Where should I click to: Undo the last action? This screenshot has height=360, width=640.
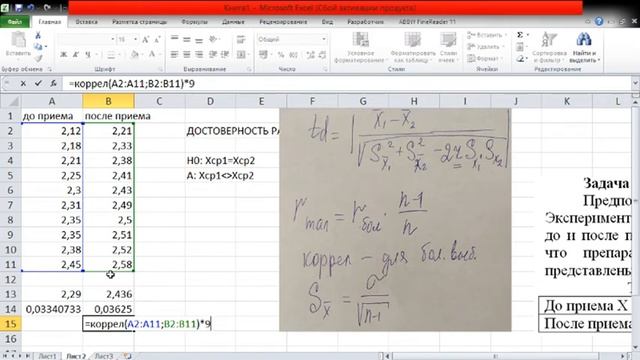[x=31, y=7]
